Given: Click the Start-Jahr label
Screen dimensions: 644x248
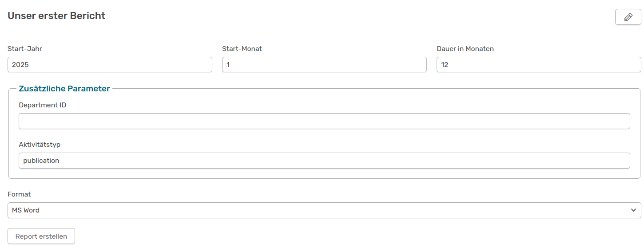Looking at the screenshot, I should 25,49.
